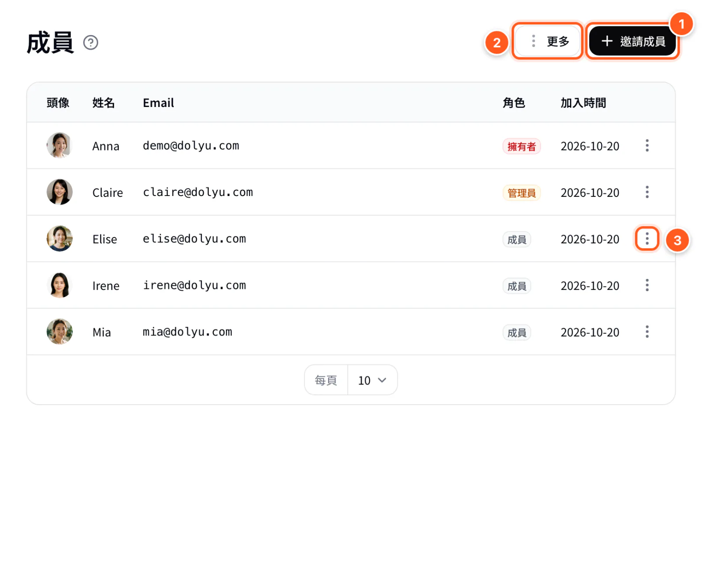Image resolution: width=702 pixels, height=588 pixels.
Task: Click the 頭像 column header
Action: click(58, 103)
